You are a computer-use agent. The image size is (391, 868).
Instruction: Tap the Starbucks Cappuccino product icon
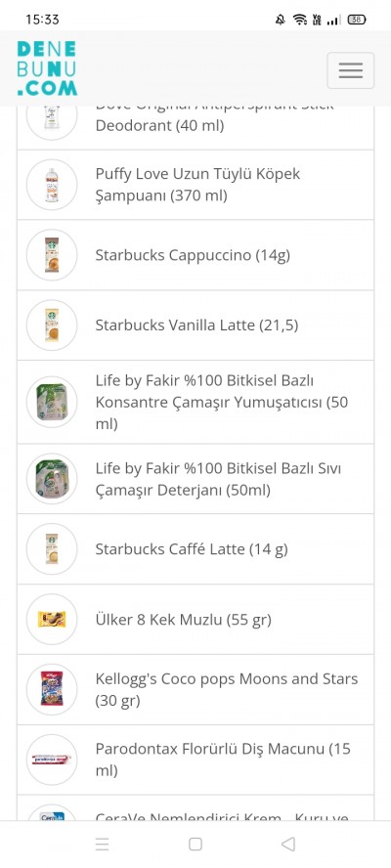52,255
